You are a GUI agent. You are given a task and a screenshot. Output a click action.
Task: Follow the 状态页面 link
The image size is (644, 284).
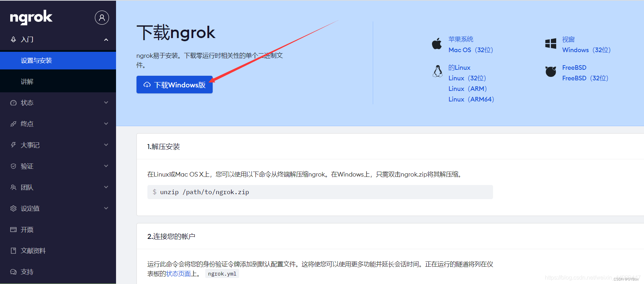(178, 274)
